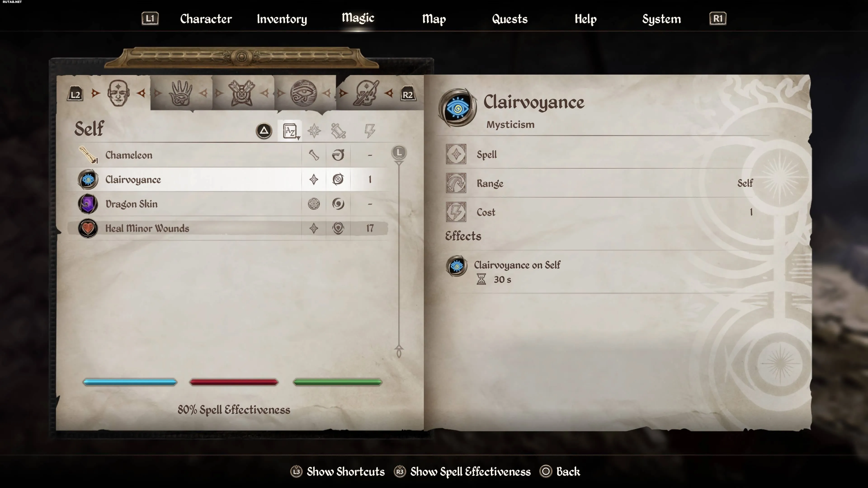Sort spells by lightning cost icon

click(x=370, y=131)
